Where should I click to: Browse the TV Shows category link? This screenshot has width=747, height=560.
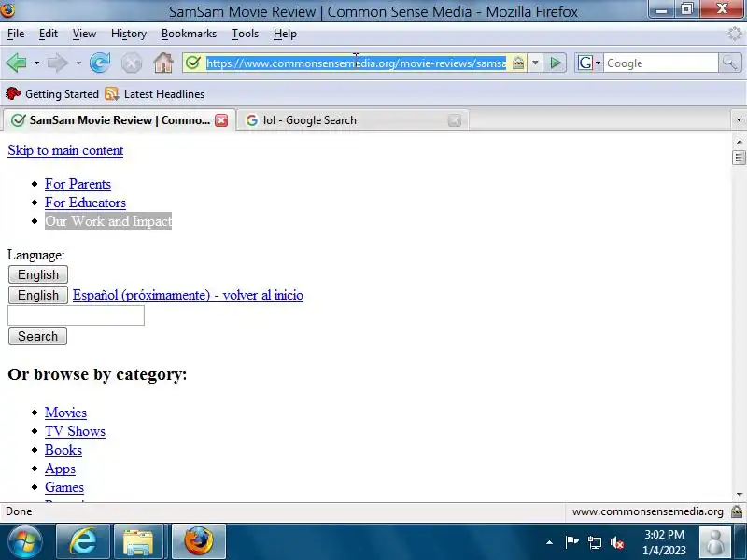(75, 431)
